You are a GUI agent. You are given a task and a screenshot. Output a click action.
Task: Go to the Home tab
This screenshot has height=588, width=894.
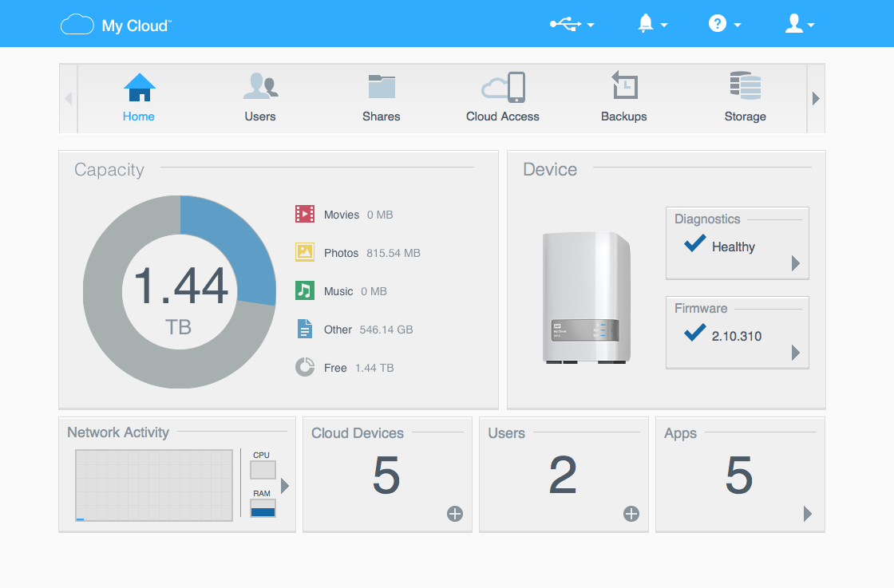[139, 98]
